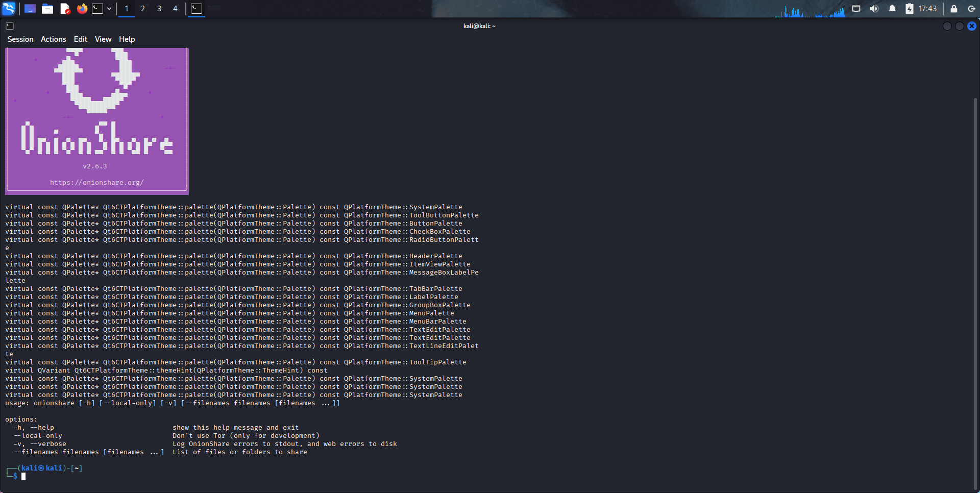The height and width of the screenshot is (493, 980).
Task: Click the terminal's vertical scrollbar
Action: tap(975, 293)
